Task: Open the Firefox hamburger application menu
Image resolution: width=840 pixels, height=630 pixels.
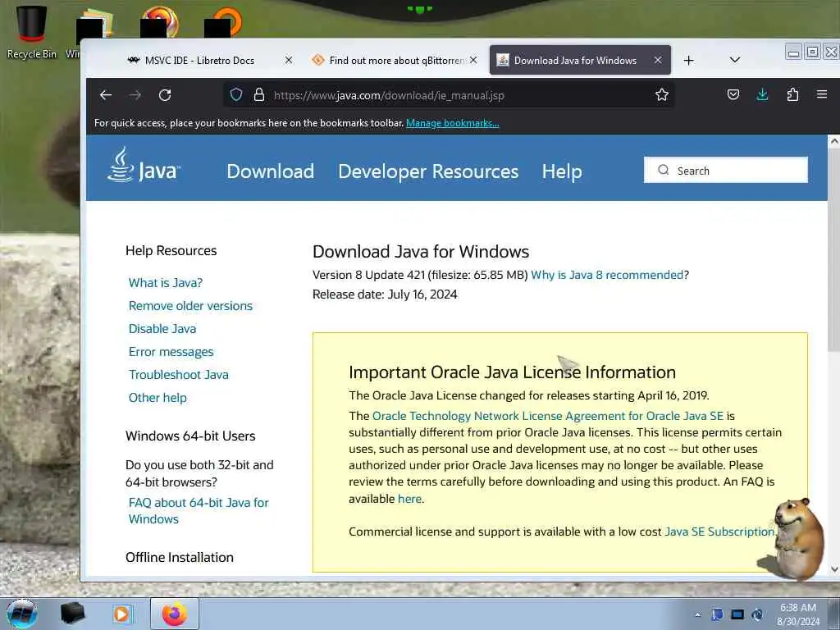Action: [x=822, y=95]
